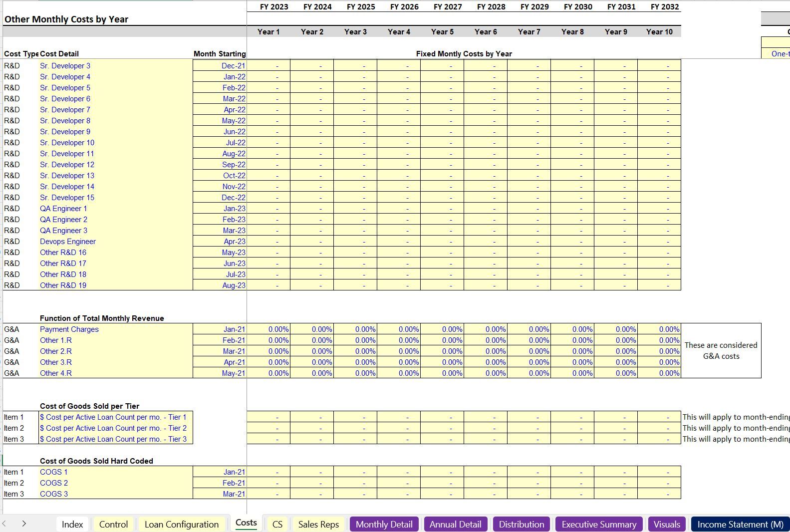The image size is (790, 532).
Task: Click the Cost Detail column header
Action: [x=59, y=53]
